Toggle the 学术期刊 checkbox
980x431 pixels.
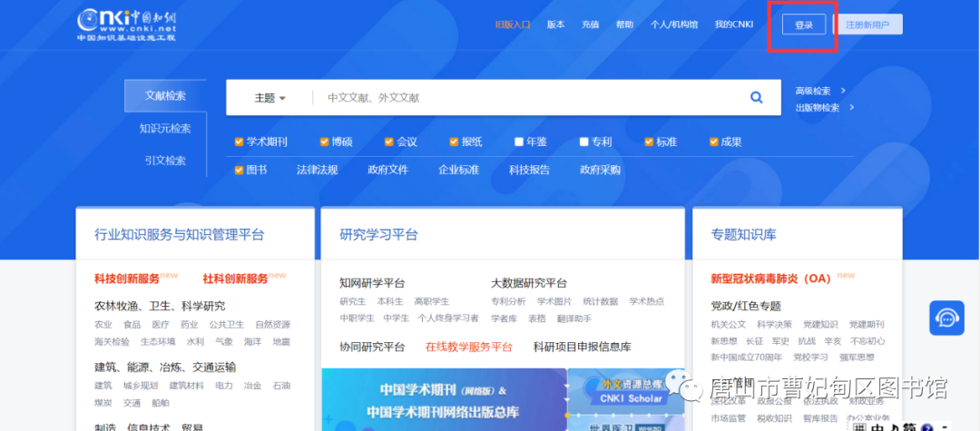pos(239,142)
